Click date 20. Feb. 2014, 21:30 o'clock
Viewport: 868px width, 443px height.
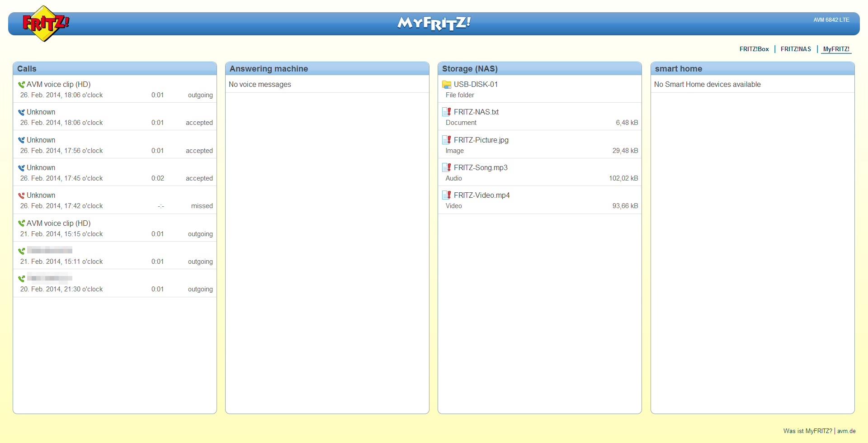[61, 289]
